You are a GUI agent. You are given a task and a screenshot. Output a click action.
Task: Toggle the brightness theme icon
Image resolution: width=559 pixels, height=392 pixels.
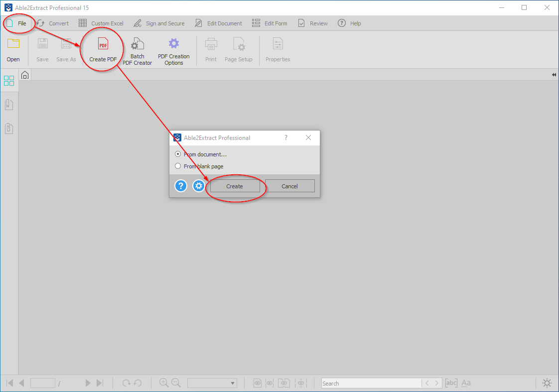point(547,383)
